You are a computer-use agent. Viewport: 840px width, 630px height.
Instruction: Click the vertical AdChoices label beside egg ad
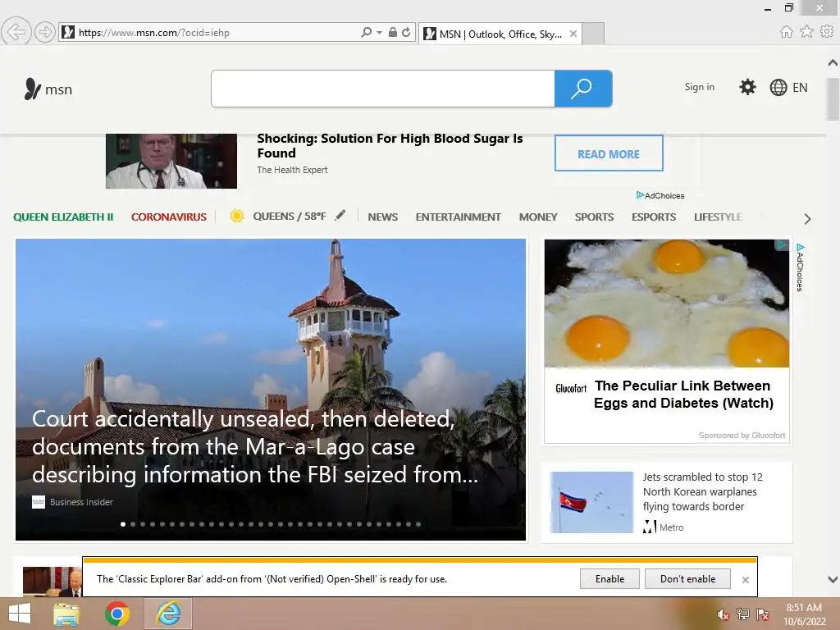tap(800, 267)
